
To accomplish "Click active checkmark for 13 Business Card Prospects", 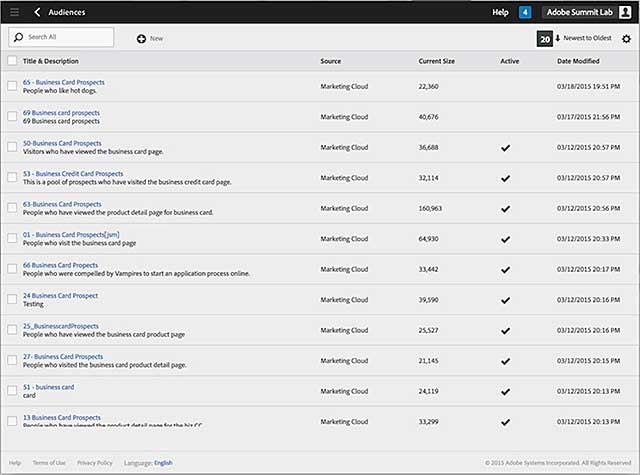I will pyautogui.click(x=505, y=422).
